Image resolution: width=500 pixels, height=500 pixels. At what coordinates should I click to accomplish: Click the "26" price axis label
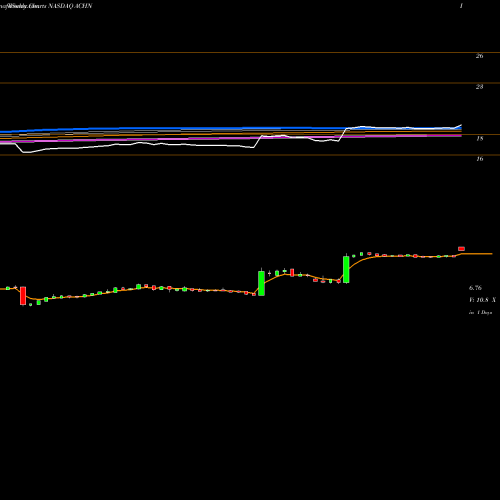pyautogui.click(x=479, y=56)
